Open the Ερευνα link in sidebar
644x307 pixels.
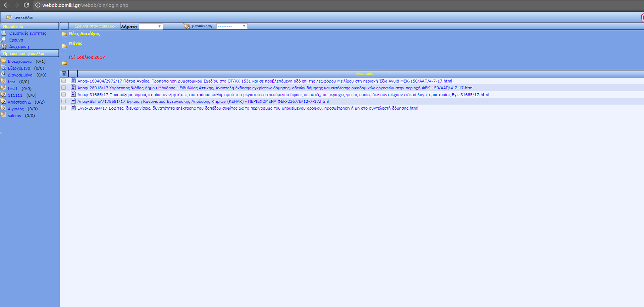tap(16, 40)
